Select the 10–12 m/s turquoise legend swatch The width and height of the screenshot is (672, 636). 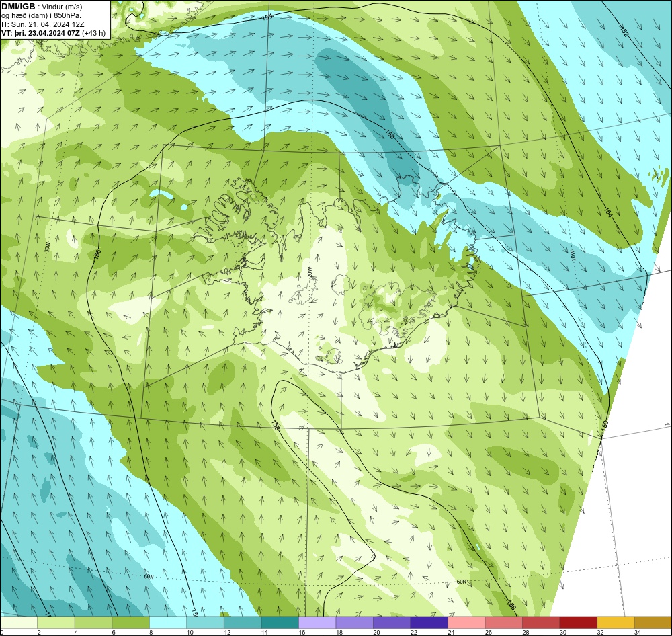coord(205,623)
